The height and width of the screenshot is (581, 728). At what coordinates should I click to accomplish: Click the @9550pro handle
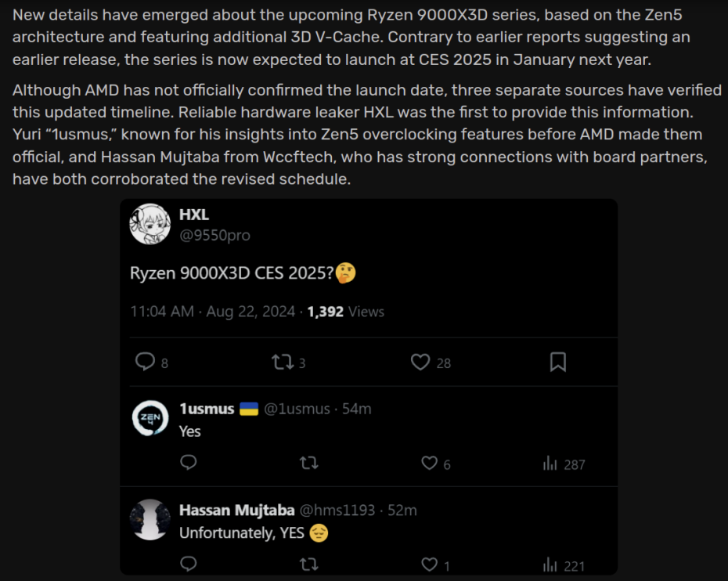click(x=214, y=235)
